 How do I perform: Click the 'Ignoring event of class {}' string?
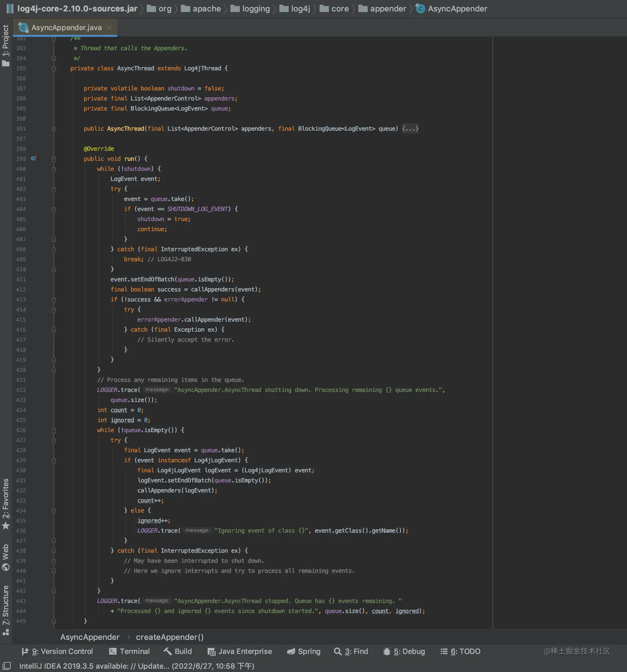261,531
